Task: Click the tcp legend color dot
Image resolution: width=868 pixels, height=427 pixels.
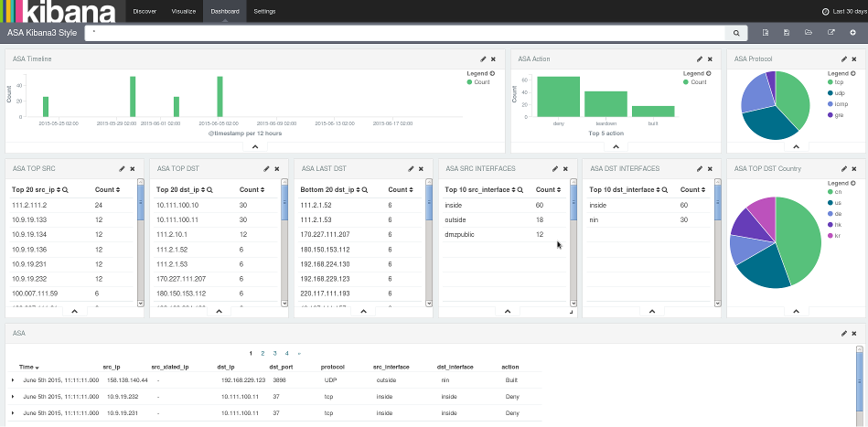Action: point(830,82)
